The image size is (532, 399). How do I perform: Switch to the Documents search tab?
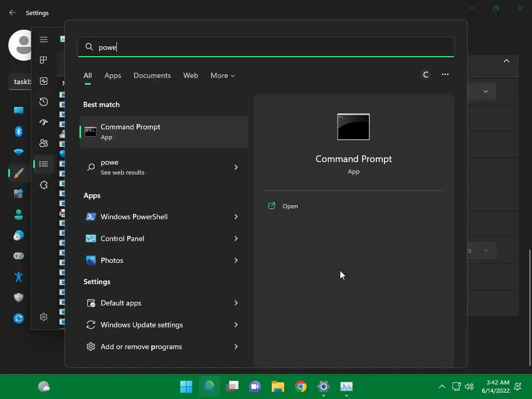(x=152, y=76)
